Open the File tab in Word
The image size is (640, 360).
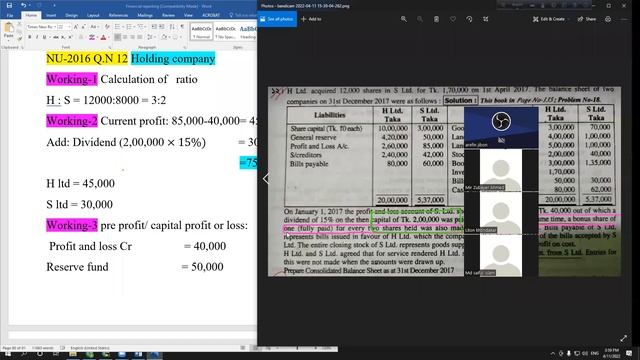click(x=10, y=16)
